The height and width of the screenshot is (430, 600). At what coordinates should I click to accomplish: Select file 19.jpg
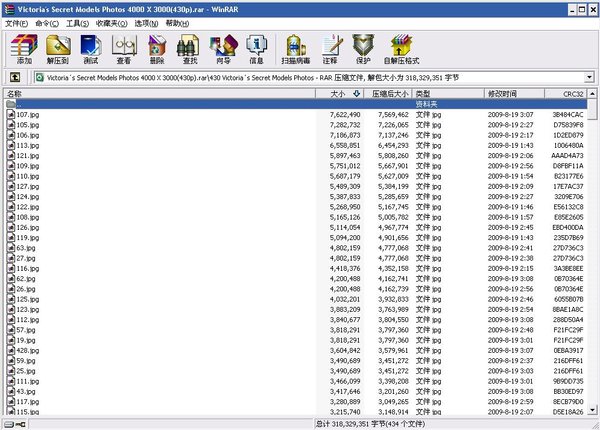[26, 340]
